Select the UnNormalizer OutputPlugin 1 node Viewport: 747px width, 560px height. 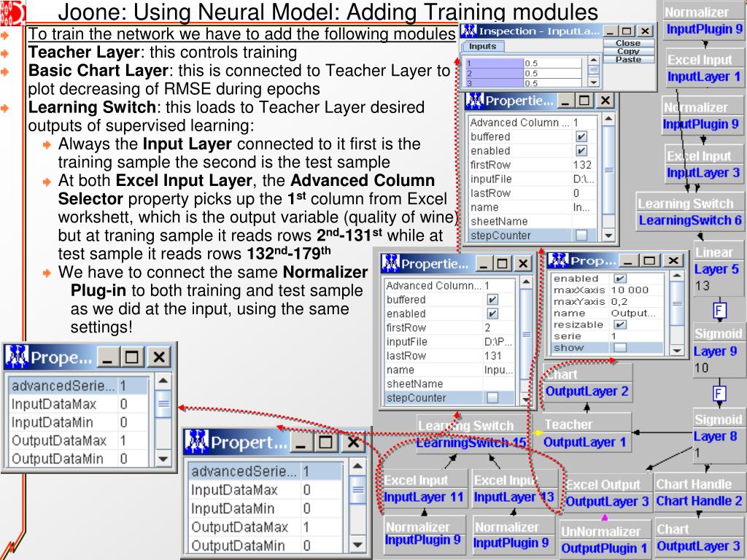[x=604, y=540]
